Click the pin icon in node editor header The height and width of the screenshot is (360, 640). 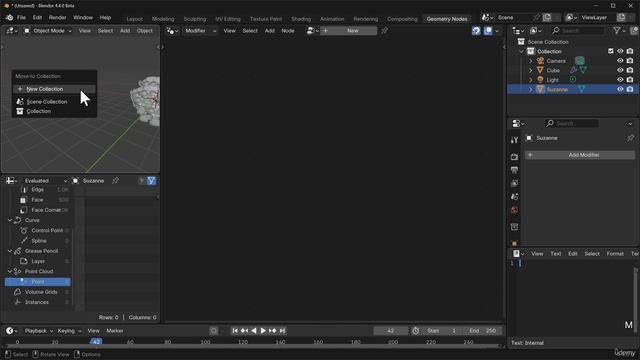pyautogui.click(x=384, y=31)
